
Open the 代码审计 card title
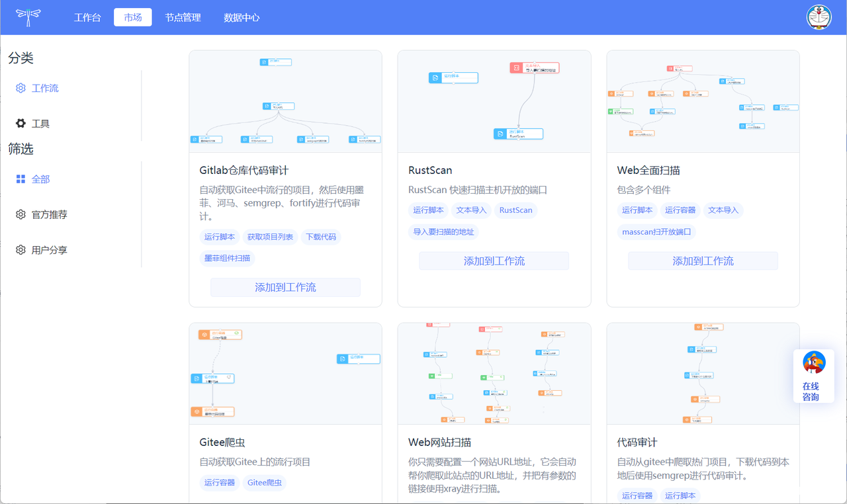pos(637,442)
